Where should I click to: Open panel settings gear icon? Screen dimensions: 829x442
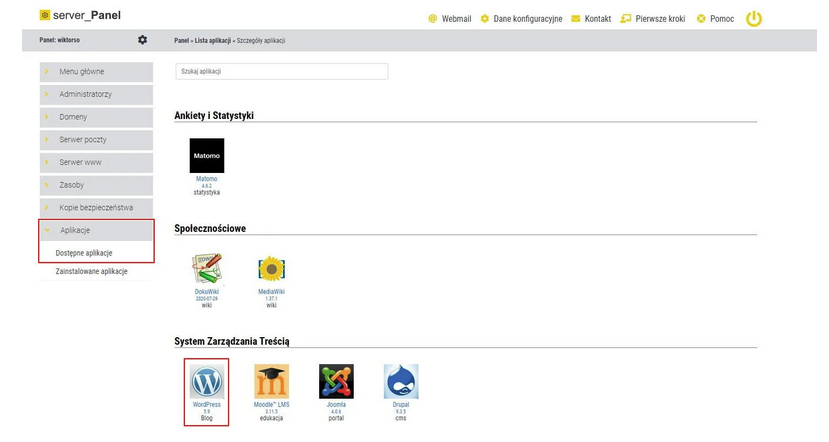pos(142,40)
